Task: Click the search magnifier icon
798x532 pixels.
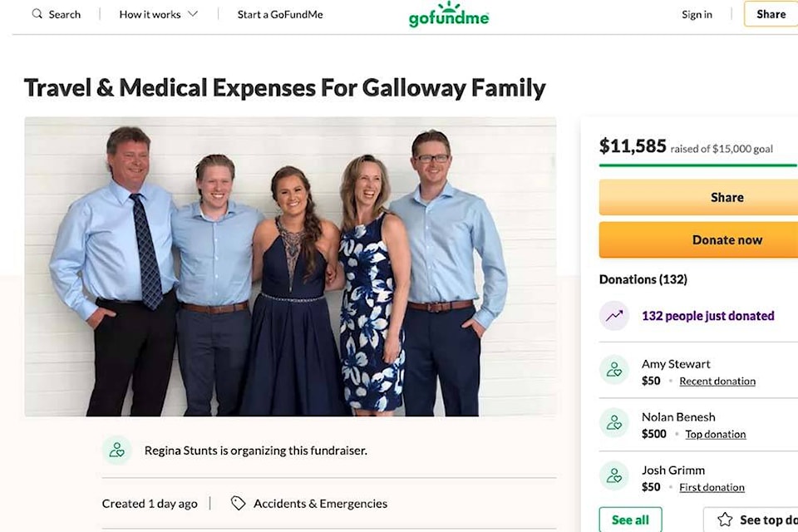Action: tap(37, 14)
